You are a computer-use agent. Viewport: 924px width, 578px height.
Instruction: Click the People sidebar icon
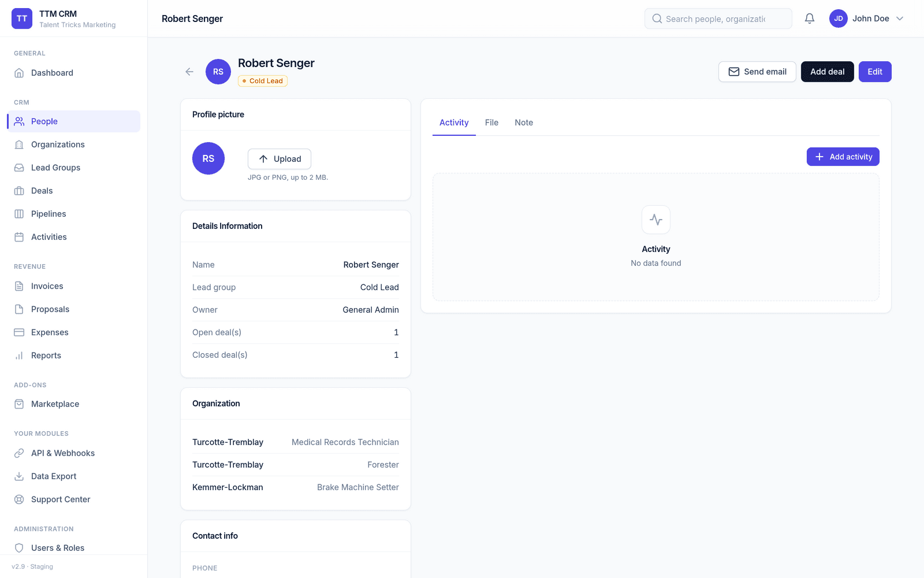[x=19, y=121]
